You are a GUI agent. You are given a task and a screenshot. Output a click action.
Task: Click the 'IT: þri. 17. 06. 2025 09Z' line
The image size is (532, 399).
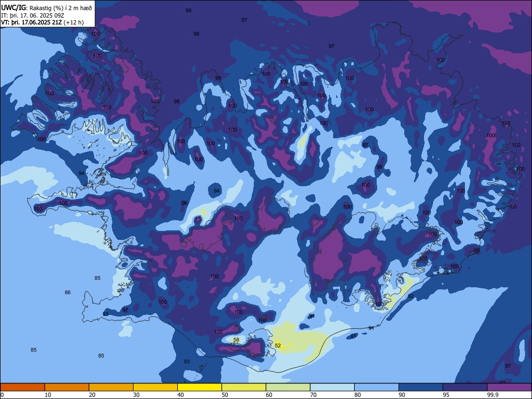32,15
